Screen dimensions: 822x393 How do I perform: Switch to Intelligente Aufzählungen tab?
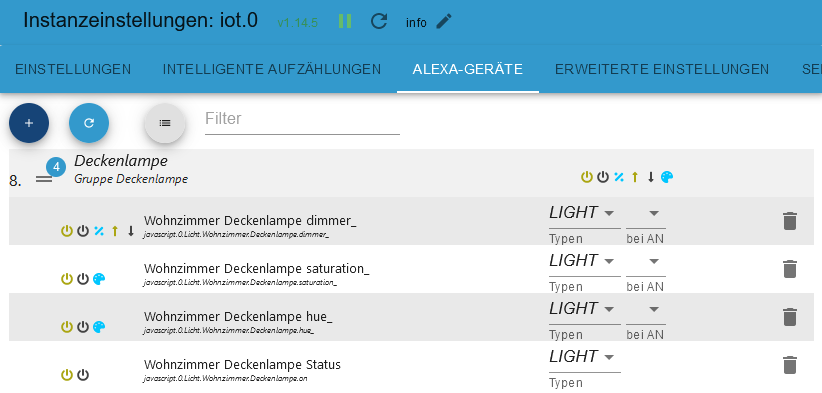(272, 69)
